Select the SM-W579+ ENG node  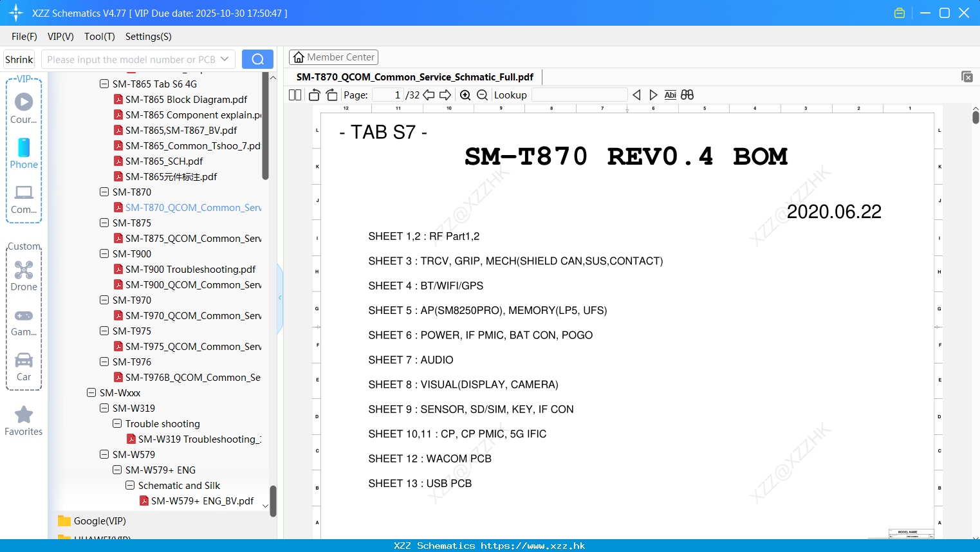(160, 470)
